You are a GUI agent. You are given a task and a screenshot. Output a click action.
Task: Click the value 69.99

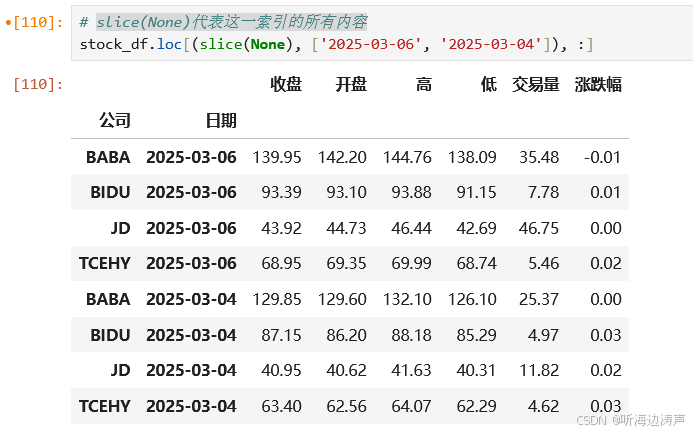(411, 263)
